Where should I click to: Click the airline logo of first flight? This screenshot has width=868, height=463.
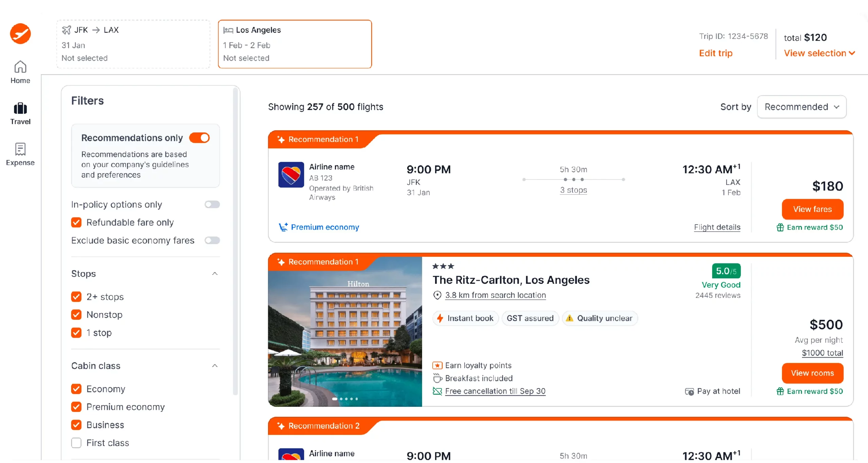(x=291, y=175)
